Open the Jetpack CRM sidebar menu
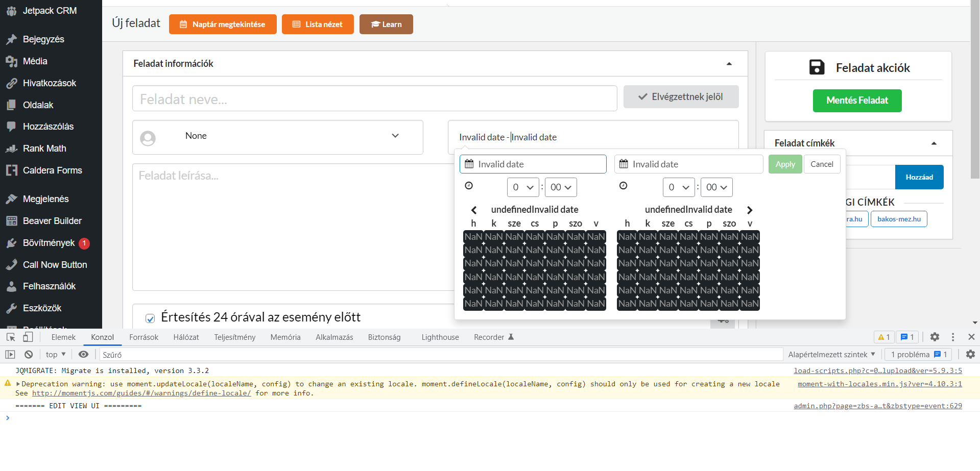This screenshot has height=471, width=980. tap(49, 11)
